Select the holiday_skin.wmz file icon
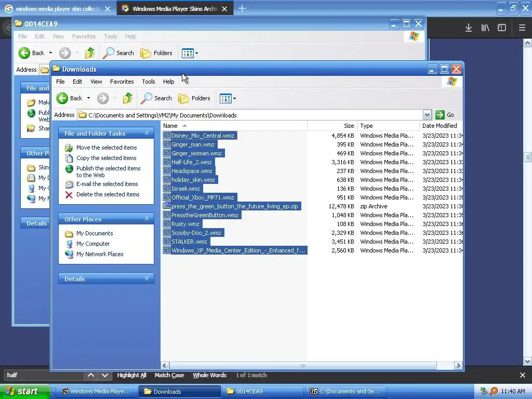The height and width of the screenshot is (399, 532). (167, 179)
